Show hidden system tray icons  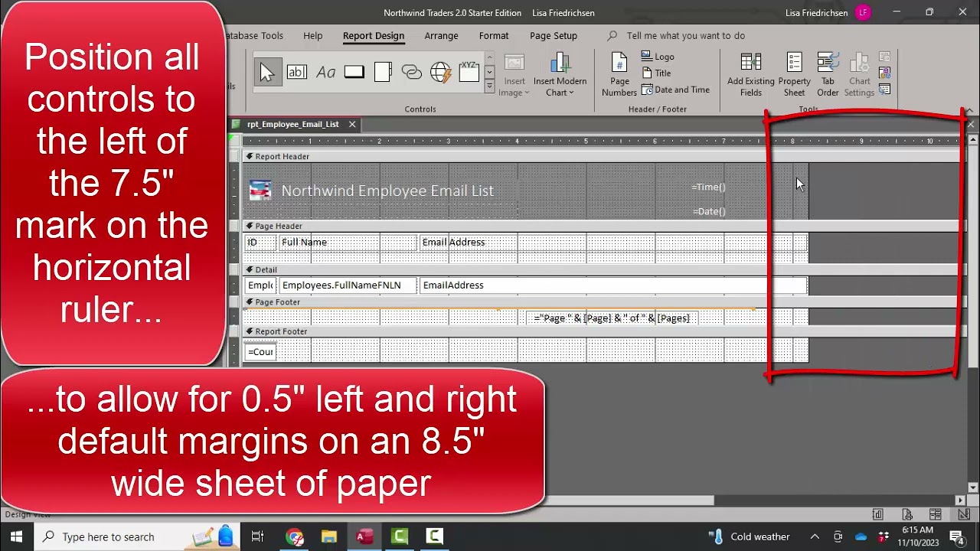click(815, 536)
